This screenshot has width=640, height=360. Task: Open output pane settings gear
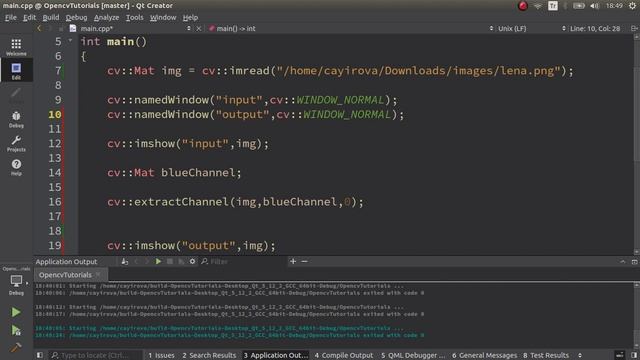coord(192,262)
